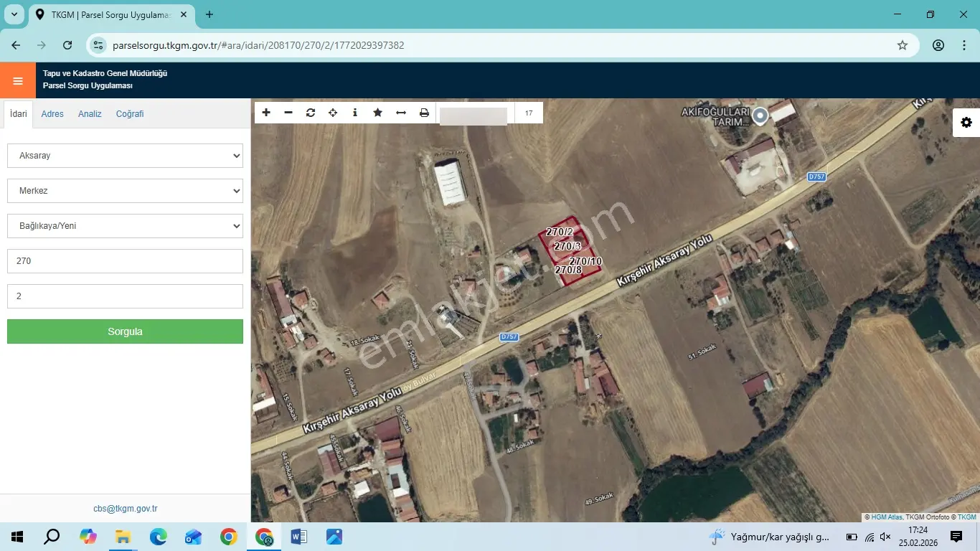
Task: Click the parsel number field containing 2
Action: (125, 296)
